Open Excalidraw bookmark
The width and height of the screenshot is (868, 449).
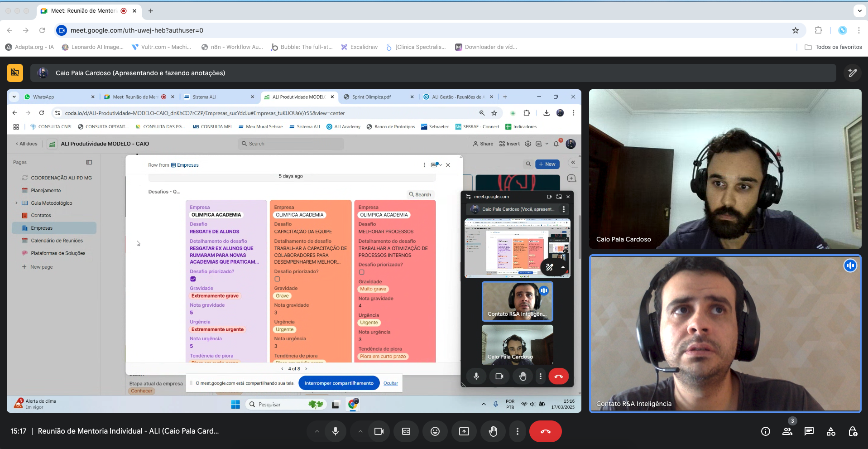click(360, 47)
